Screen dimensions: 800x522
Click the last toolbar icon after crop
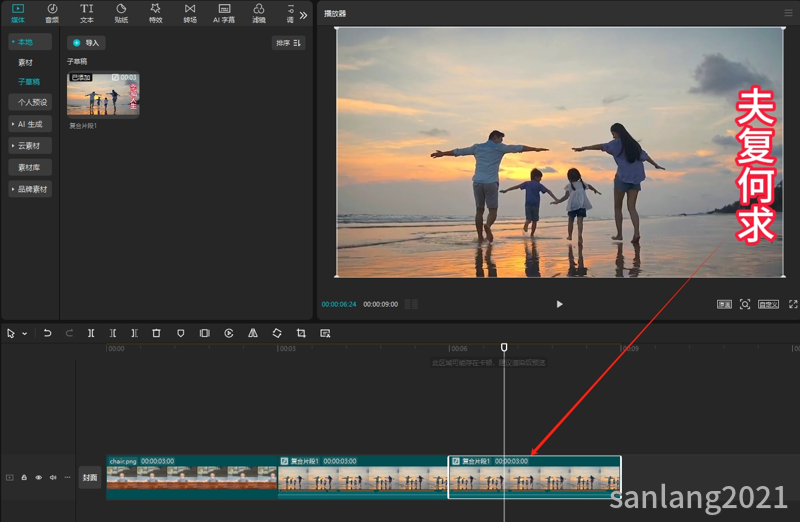click(325, 333)
